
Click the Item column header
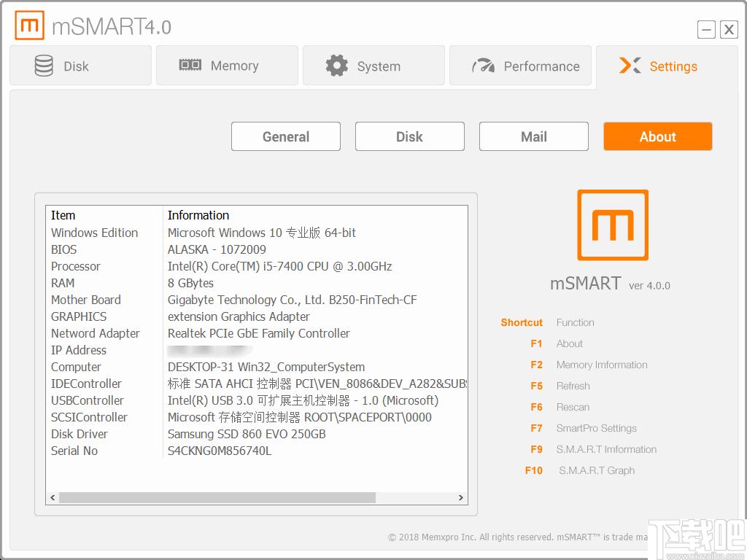(104, 215)
